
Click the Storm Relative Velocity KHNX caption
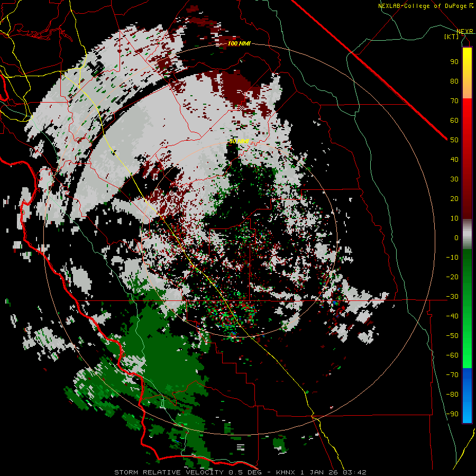point(240,472)
